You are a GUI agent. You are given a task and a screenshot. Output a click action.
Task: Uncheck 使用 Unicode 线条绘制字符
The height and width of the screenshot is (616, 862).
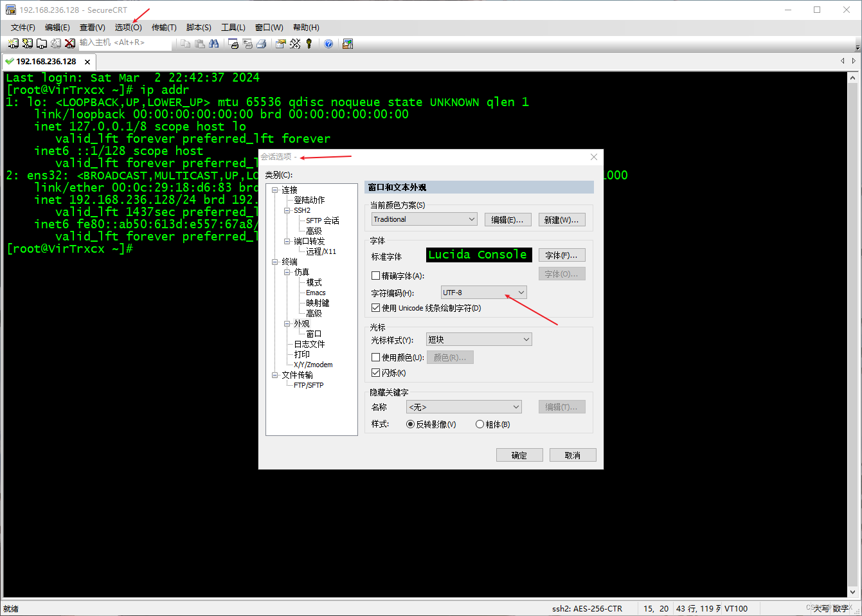[x=376, y=308]
